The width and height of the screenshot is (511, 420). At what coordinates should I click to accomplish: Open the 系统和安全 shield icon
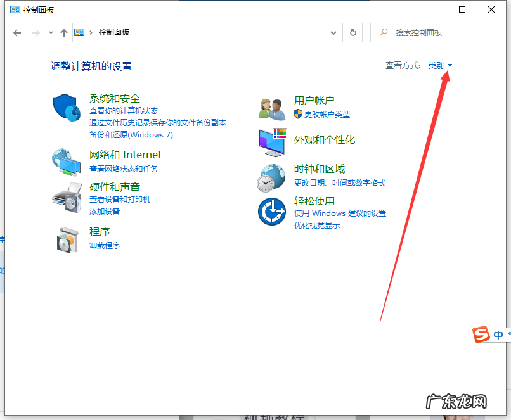67,106
